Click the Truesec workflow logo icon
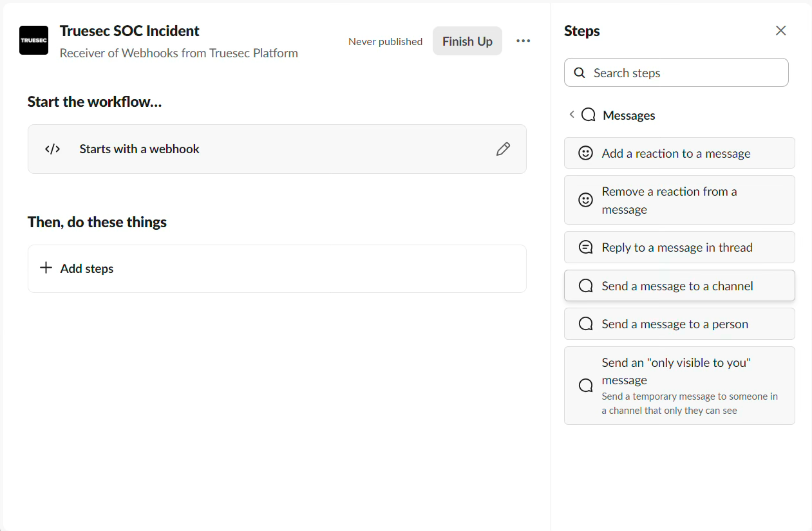Screen dimensions: 812x531 point(33,41)
